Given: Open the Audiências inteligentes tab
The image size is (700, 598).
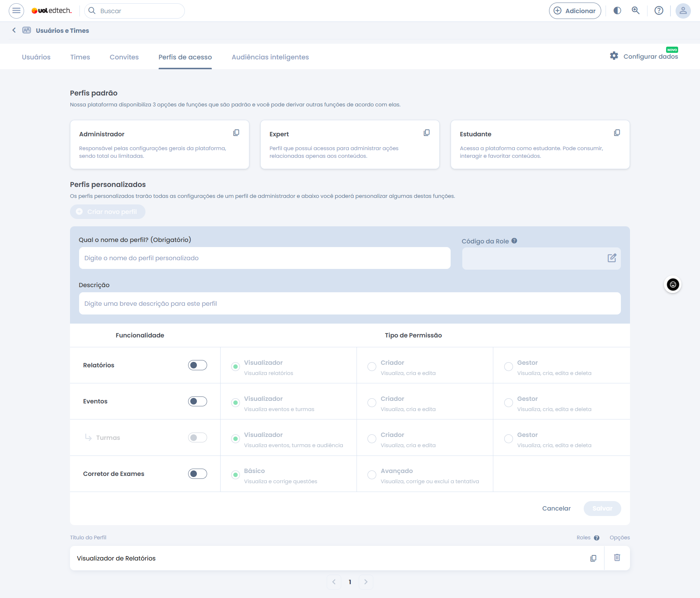Looking at the screenshot, I should click(x=270, y=57).
